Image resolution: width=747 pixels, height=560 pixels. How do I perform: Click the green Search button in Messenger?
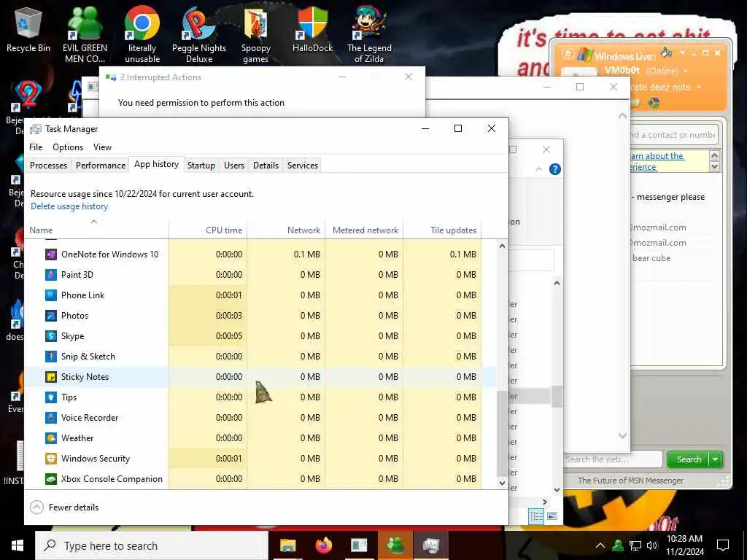689,459
